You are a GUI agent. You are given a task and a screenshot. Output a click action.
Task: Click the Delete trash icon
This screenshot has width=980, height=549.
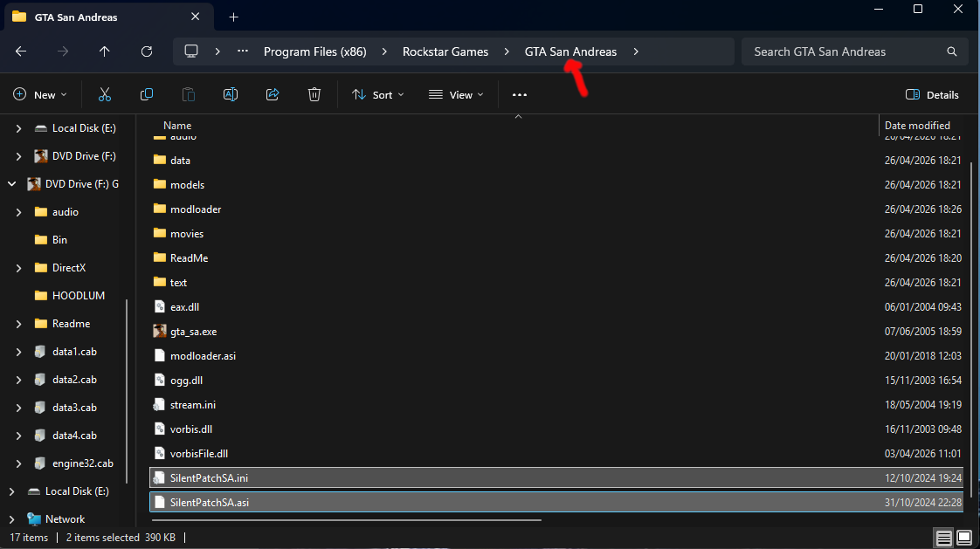coord(314,94)
